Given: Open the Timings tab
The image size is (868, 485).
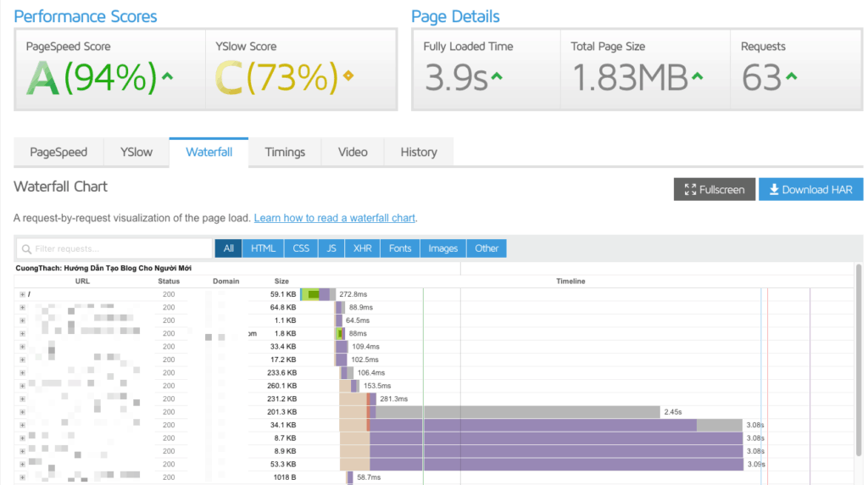Looking at the screenshot, I should (x=285, y=152).
